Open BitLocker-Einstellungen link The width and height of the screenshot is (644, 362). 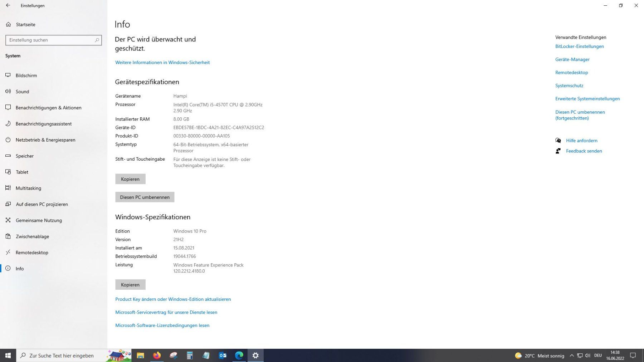click(x=580, y=47)
